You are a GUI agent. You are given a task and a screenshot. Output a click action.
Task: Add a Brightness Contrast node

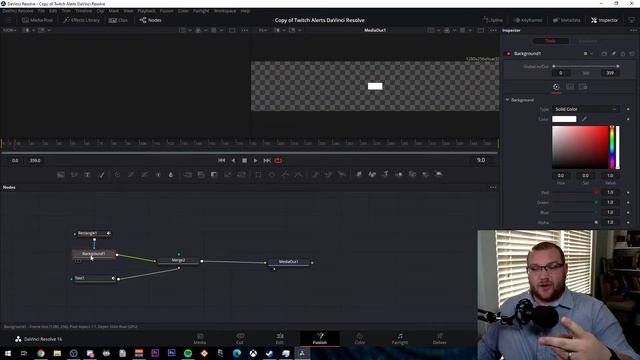point(158,175)
